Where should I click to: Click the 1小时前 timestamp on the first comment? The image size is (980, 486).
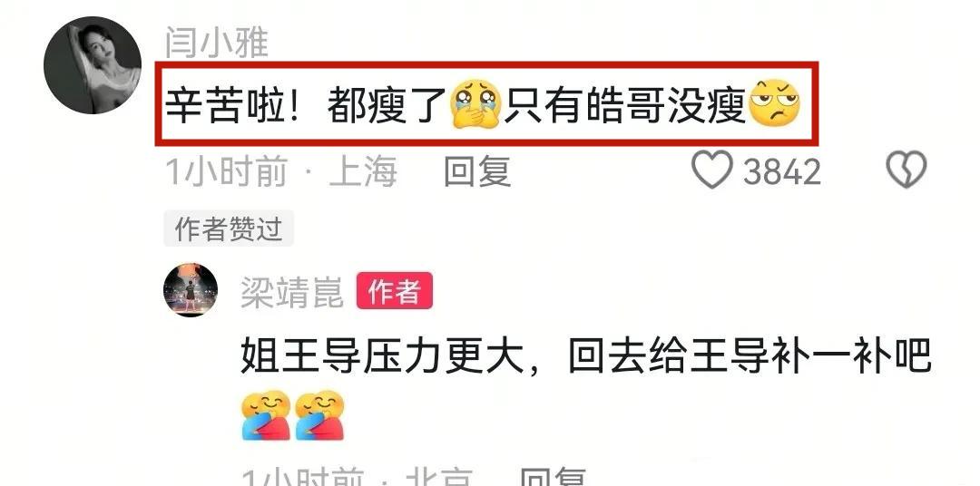[227, 171]
